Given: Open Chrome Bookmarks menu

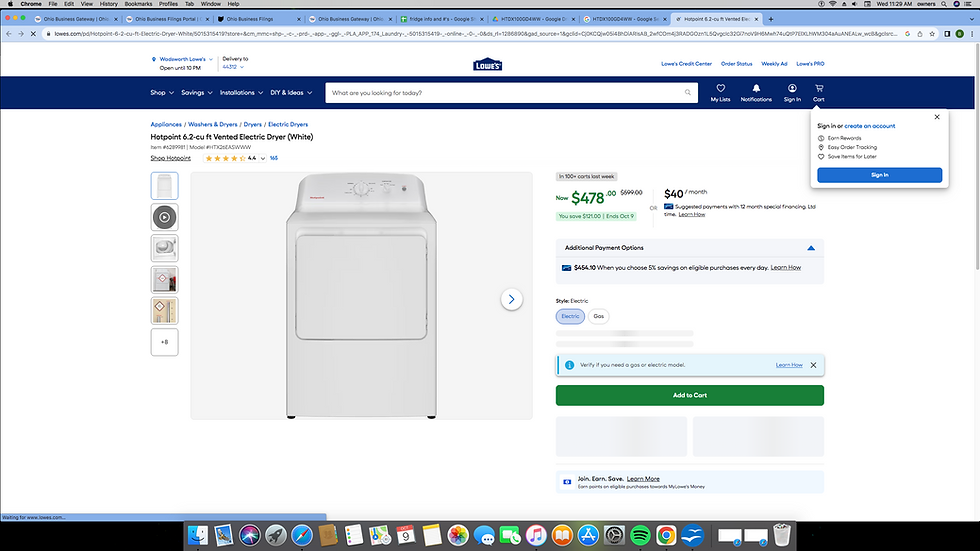Looking at the screenshot, I should (138, 4).
